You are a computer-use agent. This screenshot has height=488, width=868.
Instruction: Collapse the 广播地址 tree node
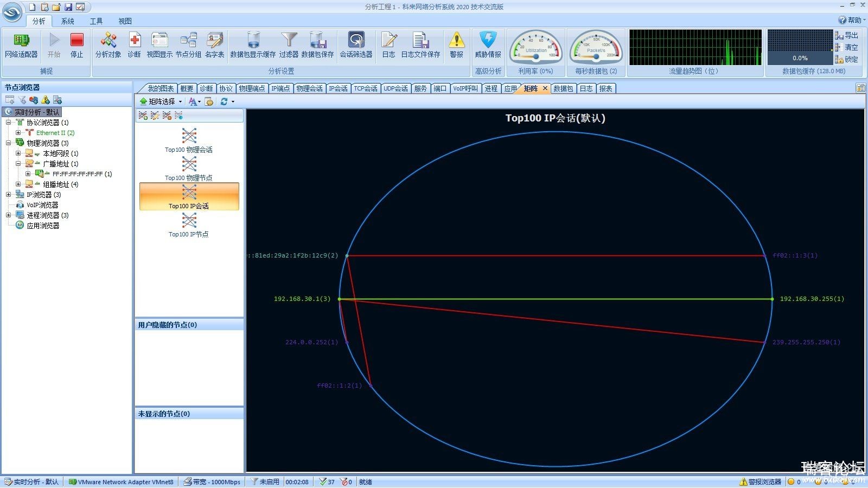(18, 164)
